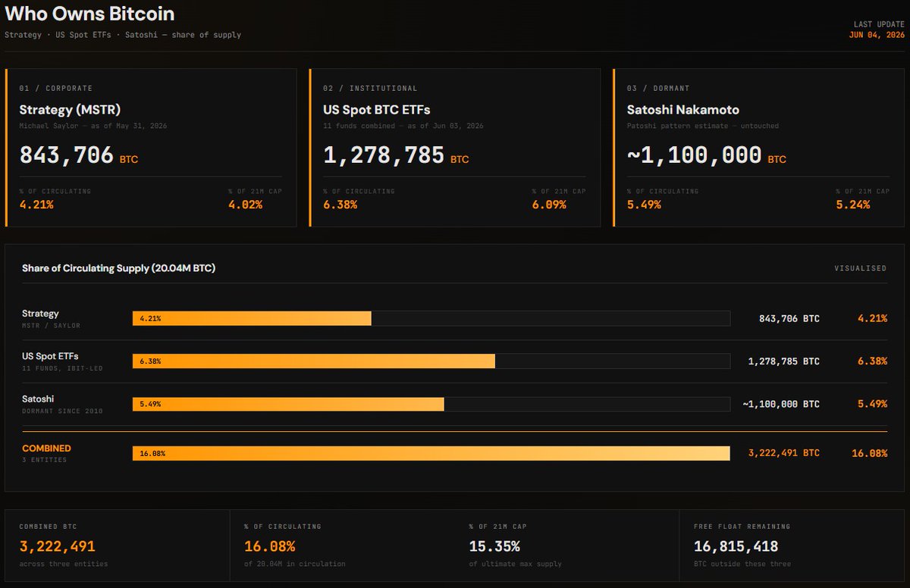Select the US Spot BTC ETFs card

[454, 148]
